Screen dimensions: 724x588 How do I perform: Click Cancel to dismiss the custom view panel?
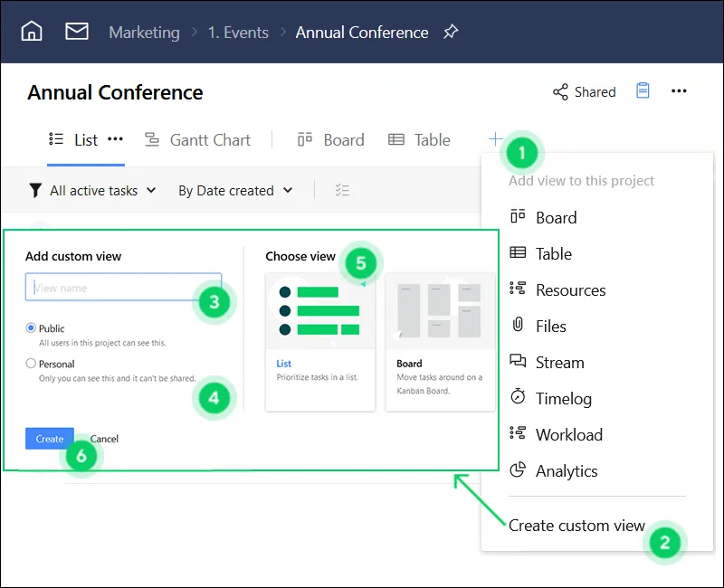pos(104,439)
